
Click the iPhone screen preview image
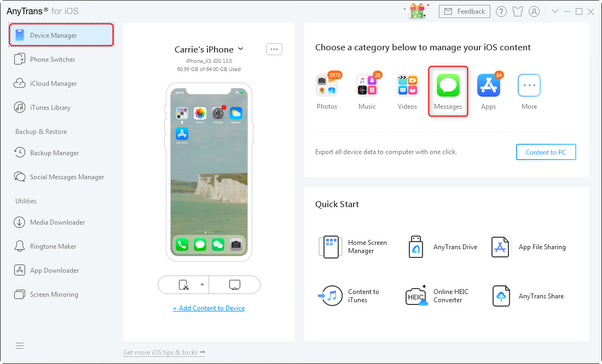(209, 172)
